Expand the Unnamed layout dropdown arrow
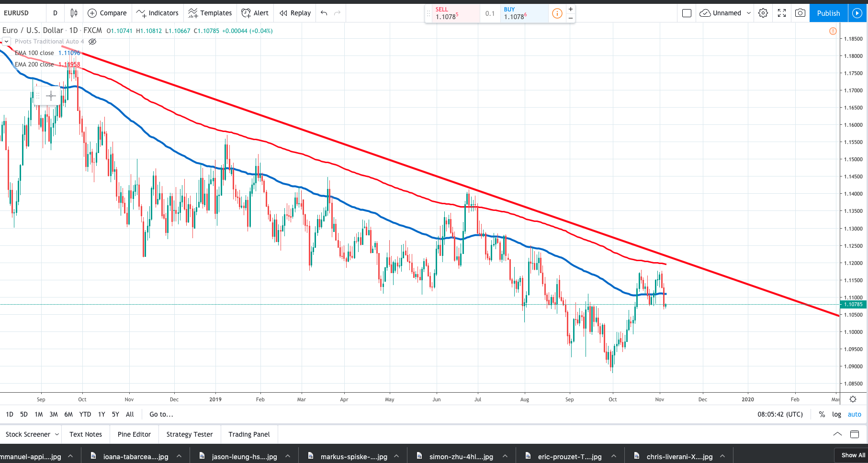The height and width of the screenshot is (463, 868). (x=749, y=13)
